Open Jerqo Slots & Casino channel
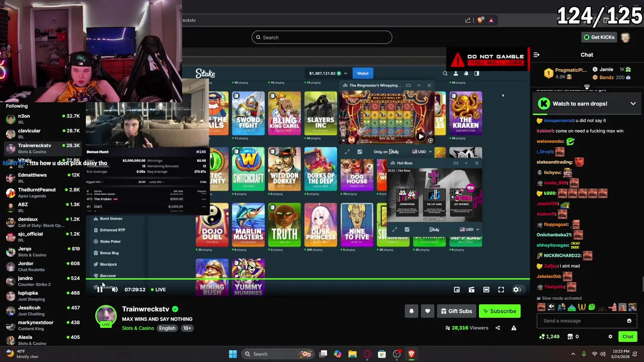644x362 pixels. point(43,251)
